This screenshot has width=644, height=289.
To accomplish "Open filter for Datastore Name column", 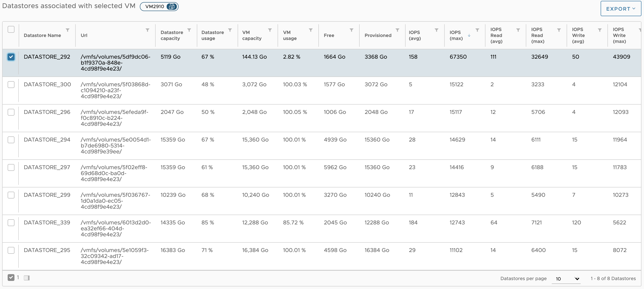I will pos(68,30).
